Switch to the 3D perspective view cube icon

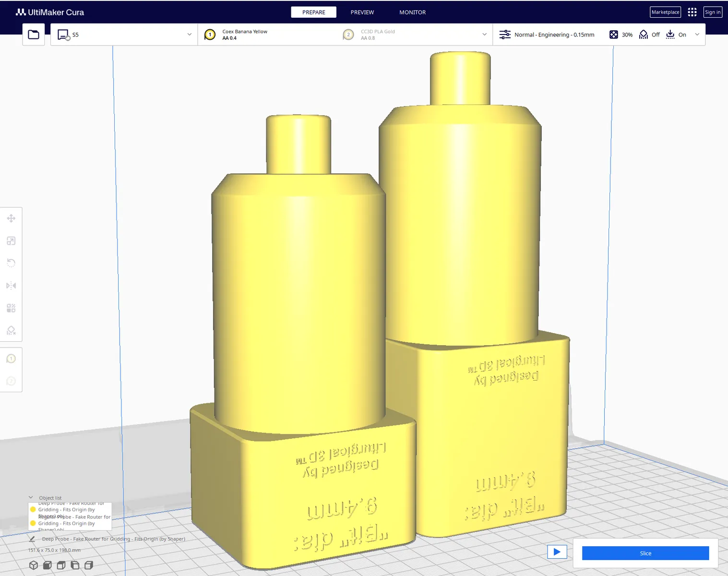coord(34,565)
